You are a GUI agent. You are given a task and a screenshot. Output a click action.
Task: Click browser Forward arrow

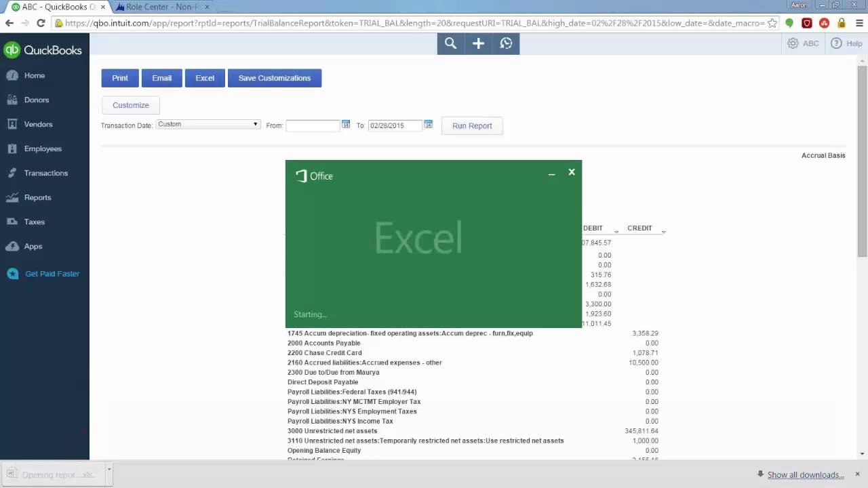coord(25,23)
